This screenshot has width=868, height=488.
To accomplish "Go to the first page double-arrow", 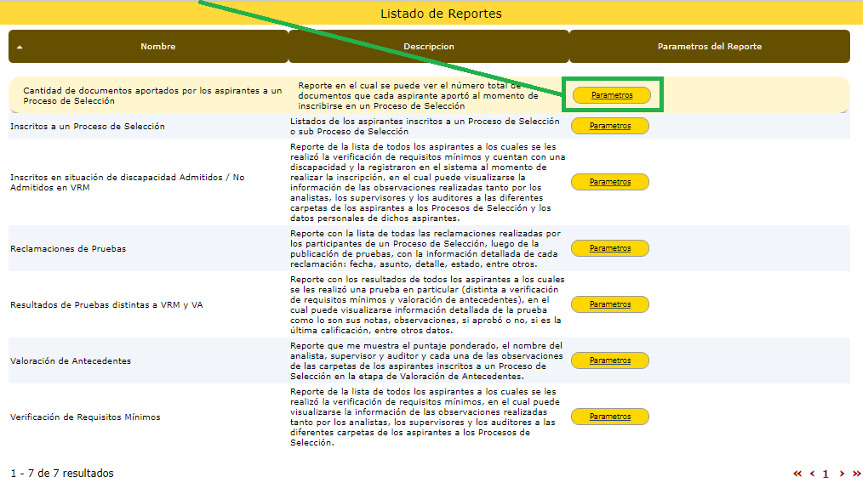I will (x=797, y=474).
